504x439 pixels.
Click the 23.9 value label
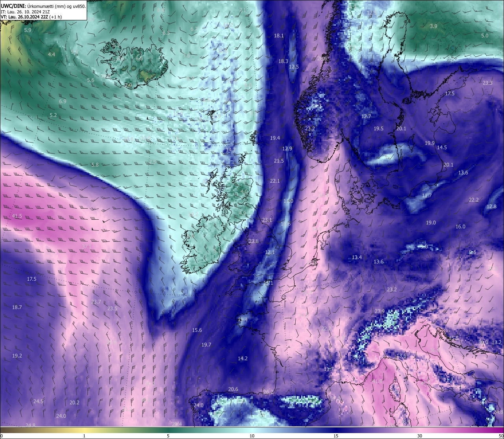pos(380,311)
